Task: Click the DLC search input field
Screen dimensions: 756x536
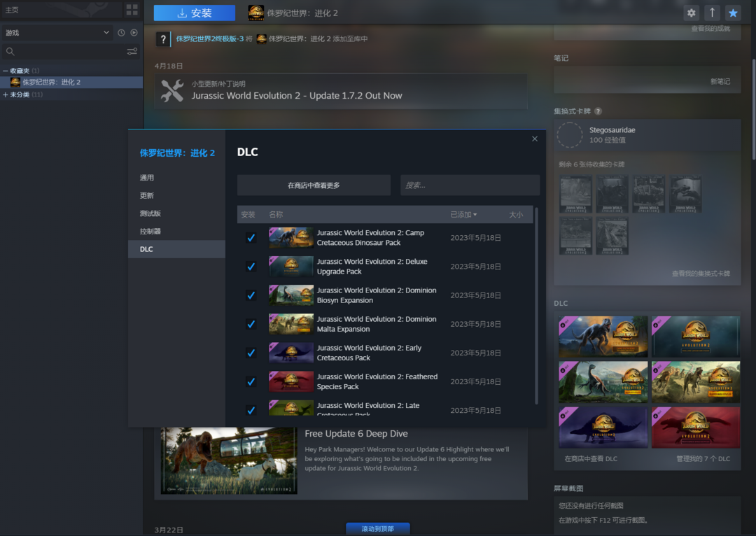Action: pos(469,185)
